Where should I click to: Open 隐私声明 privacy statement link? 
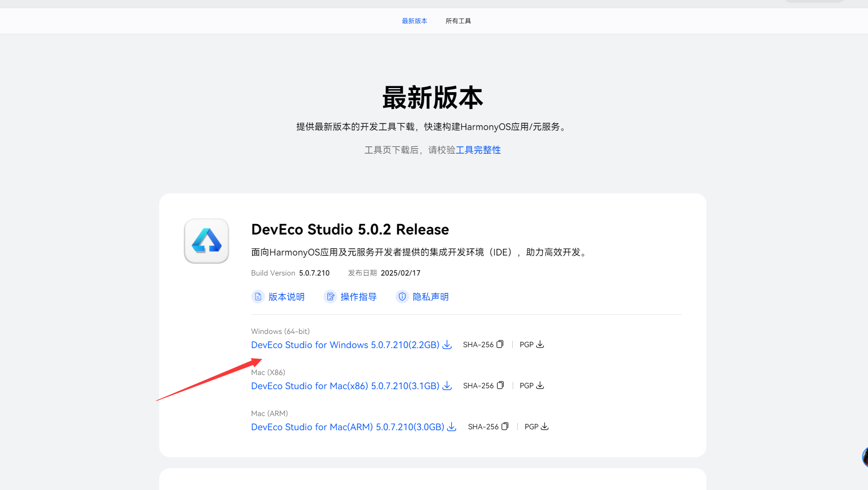coord(431,297)
